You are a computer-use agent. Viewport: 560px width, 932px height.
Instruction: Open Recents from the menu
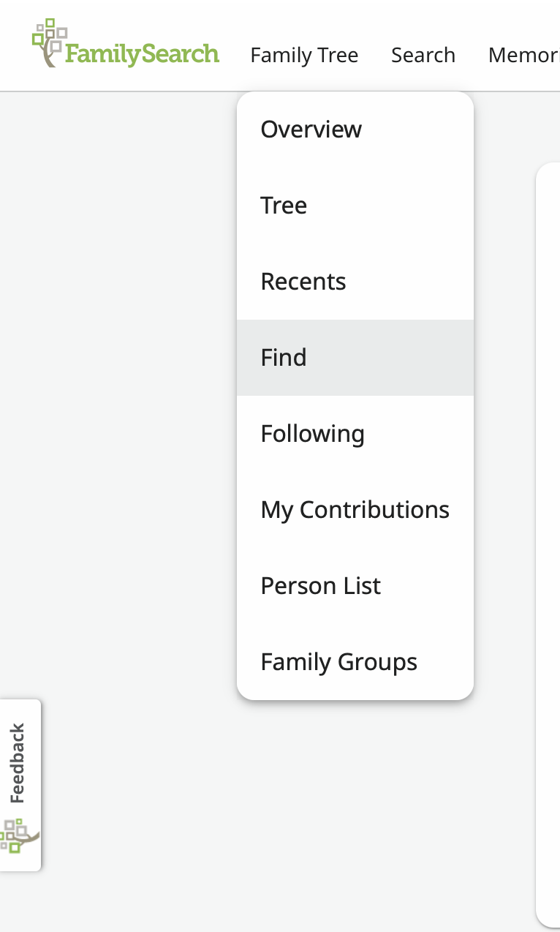pyautogui.click(x=303, y=282)
